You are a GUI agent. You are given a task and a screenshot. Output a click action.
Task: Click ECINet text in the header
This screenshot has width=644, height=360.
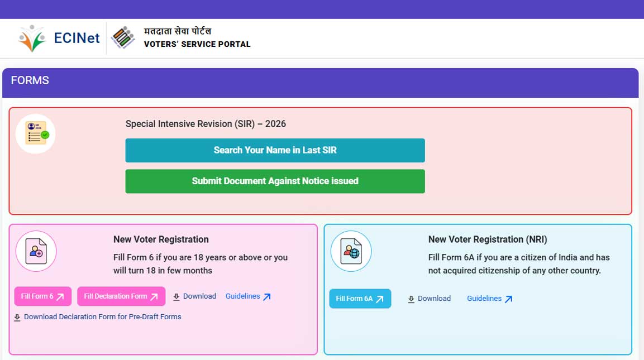tap(76, 37)
